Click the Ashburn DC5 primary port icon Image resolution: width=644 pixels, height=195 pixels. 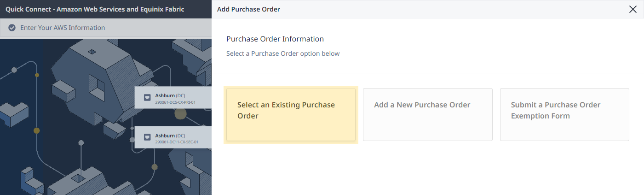point(147,97)
